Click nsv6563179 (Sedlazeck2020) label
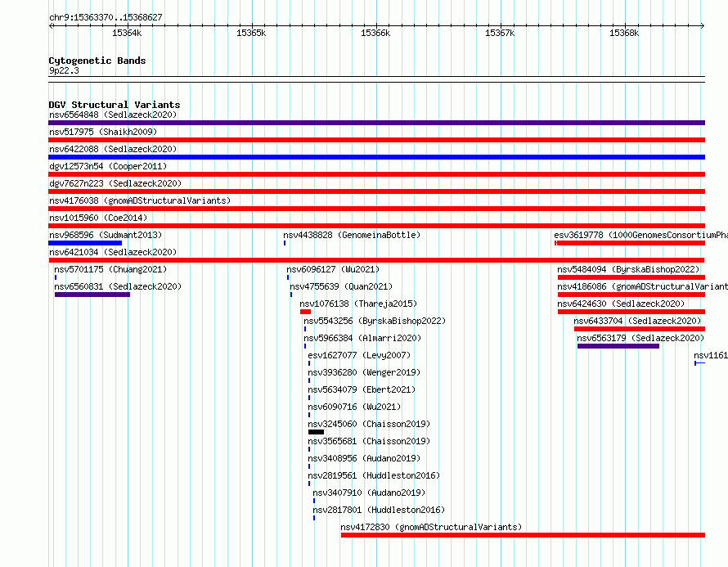 (x=640, y=338)
